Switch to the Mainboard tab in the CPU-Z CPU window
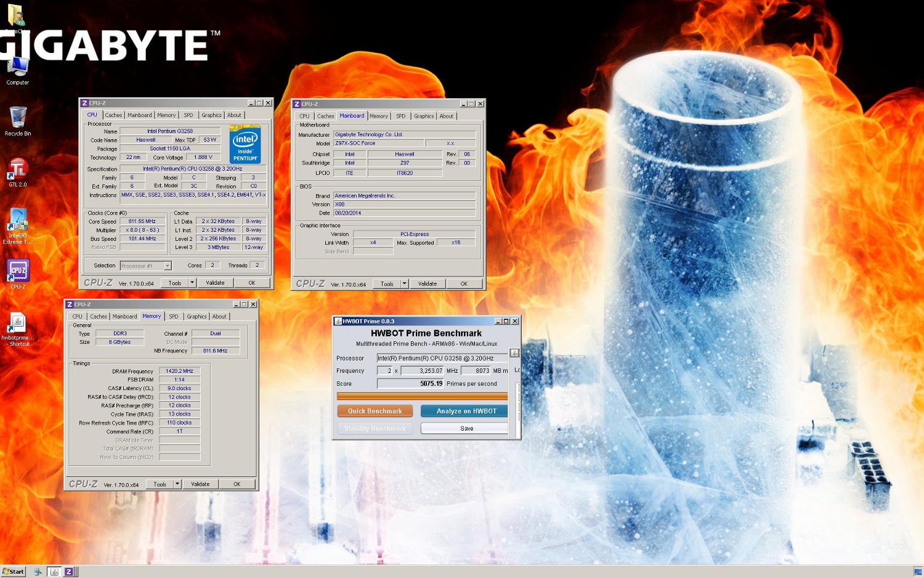This screenshot has width=924, height=578. [140, 115]
